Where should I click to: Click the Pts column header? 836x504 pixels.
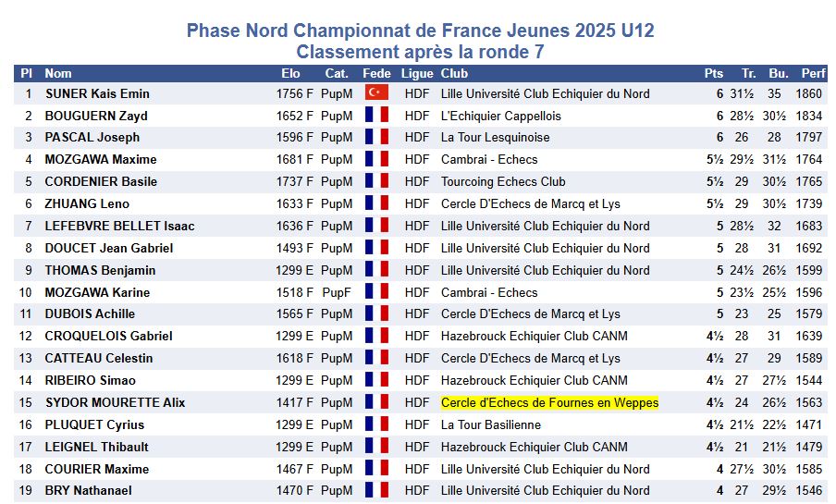[713, 74]
